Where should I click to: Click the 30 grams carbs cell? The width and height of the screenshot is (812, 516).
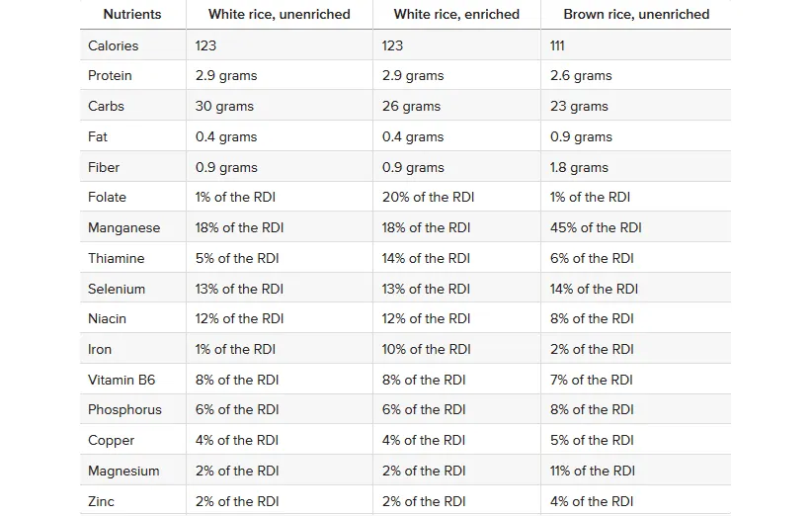coord(224,107)
